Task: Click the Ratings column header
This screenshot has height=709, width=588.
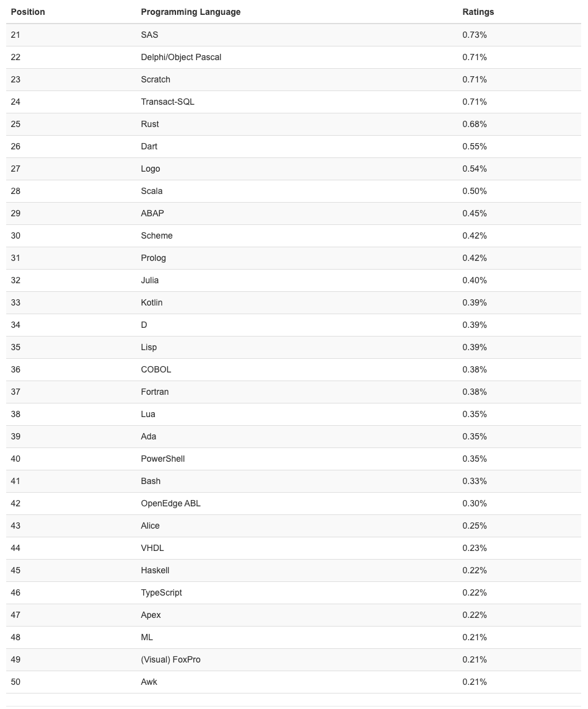Action: tap(478, 12)
